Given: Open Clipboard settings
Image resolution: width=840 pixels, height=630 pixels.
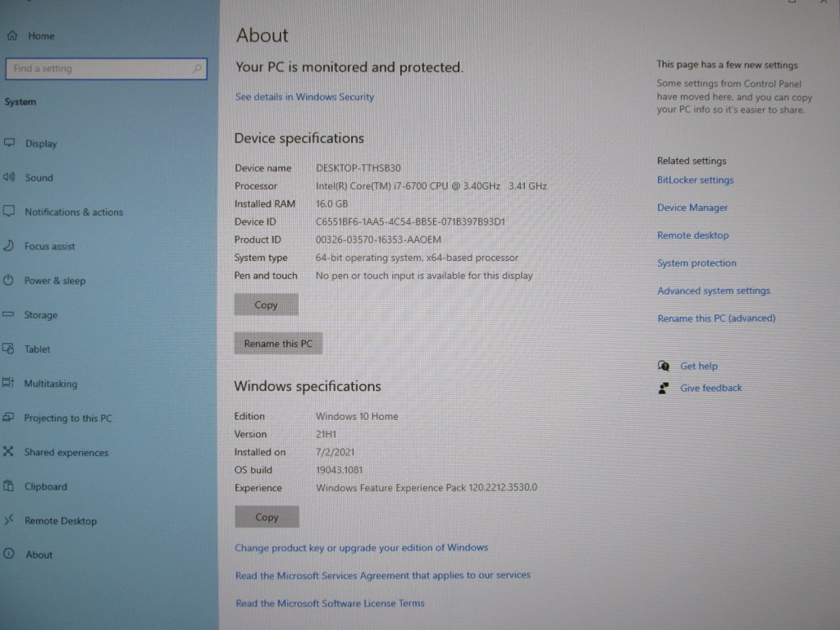Looking at the screenshot, I should pos(46,486).
